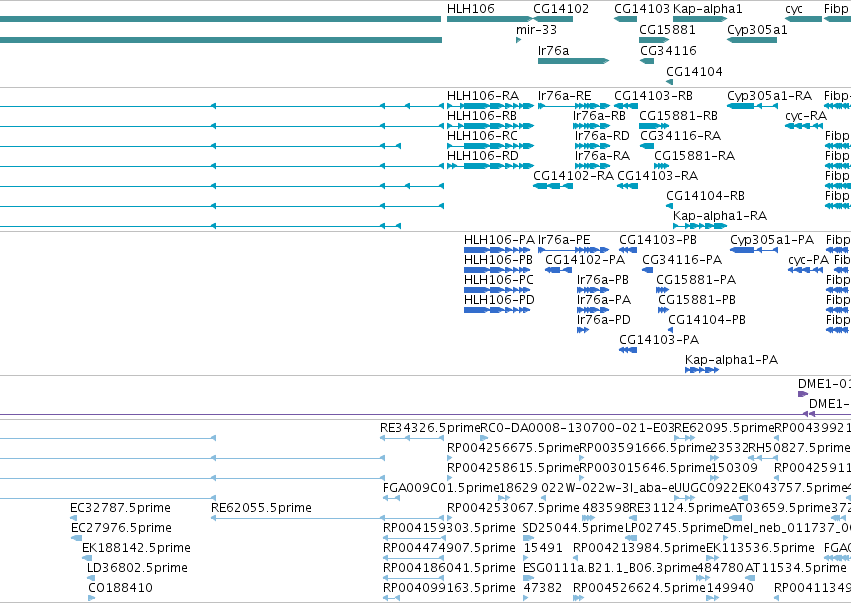Select protein Ir76a-PD
This screenshot has width=851, height=603.
coord(604,320)
